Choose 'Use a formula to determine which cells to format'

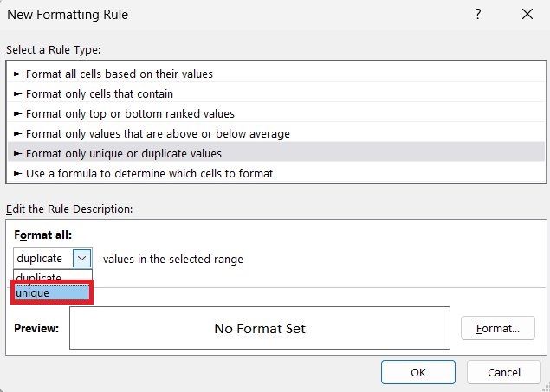click(x=276, y=173)
